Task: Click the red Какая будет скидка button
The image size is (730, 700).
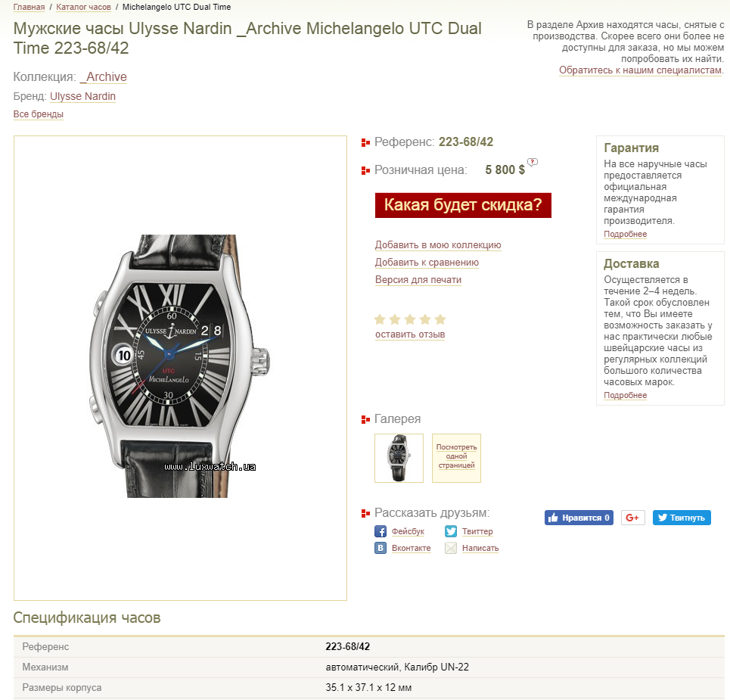Action: (463, 205)
